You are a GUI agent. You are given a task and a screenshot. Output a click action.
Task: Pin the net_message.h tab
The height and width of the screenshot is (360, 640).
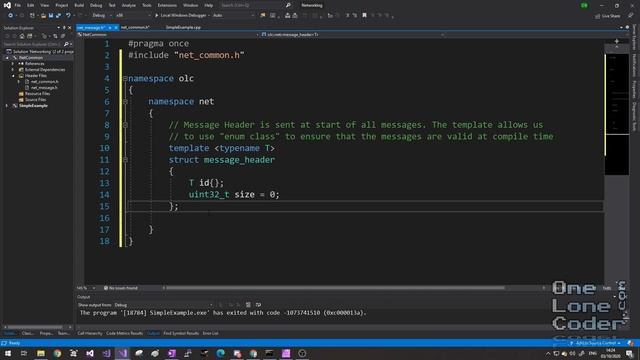(x=110, y=27)
